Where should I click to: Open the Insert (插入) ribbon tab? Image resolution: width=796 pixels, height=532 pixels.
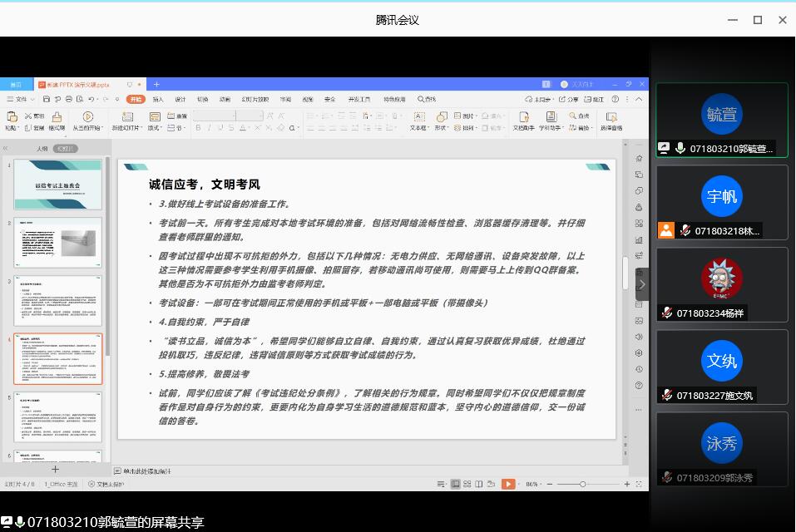click(x=158, y=100)
